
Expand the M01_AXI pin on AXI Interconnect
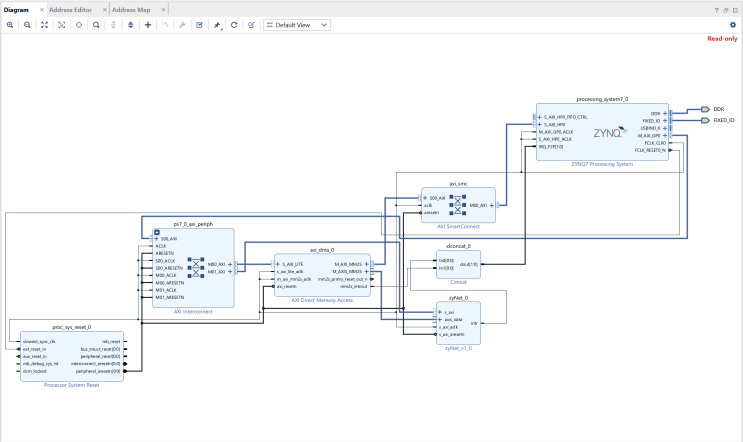coord(230,272)
